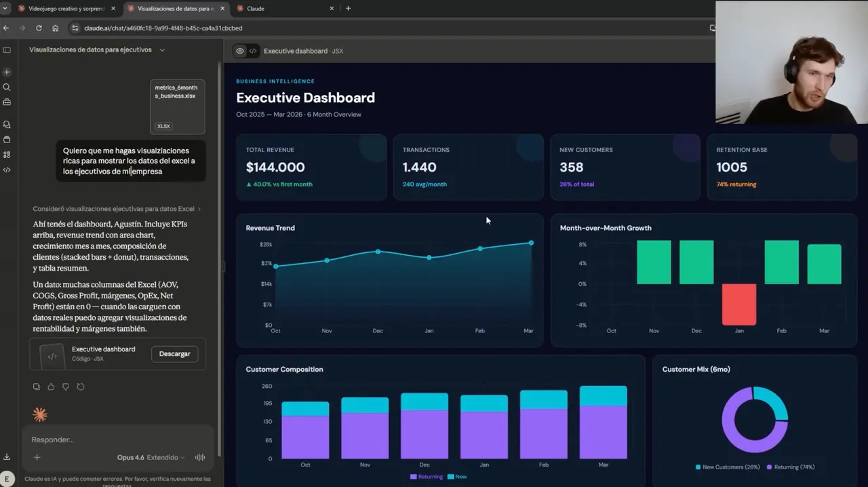This screenshot has width=868, height=487.
Task: Click the Retention Base 1005 card
Action: click(x=782, y=167)
